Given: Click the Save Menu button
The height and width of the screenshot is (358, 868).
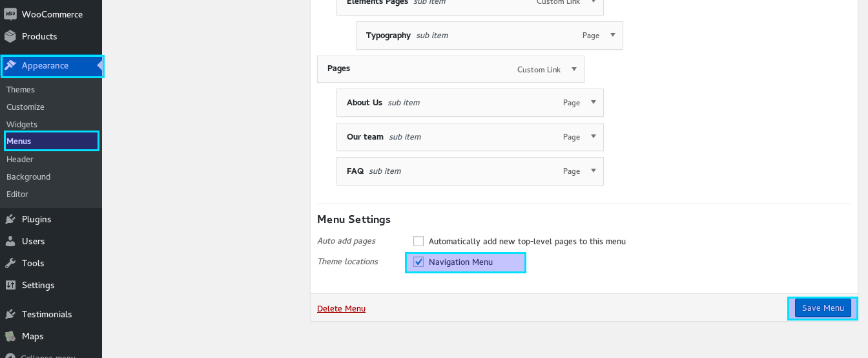Looking at the screenshot, I should tap(823, 308).
